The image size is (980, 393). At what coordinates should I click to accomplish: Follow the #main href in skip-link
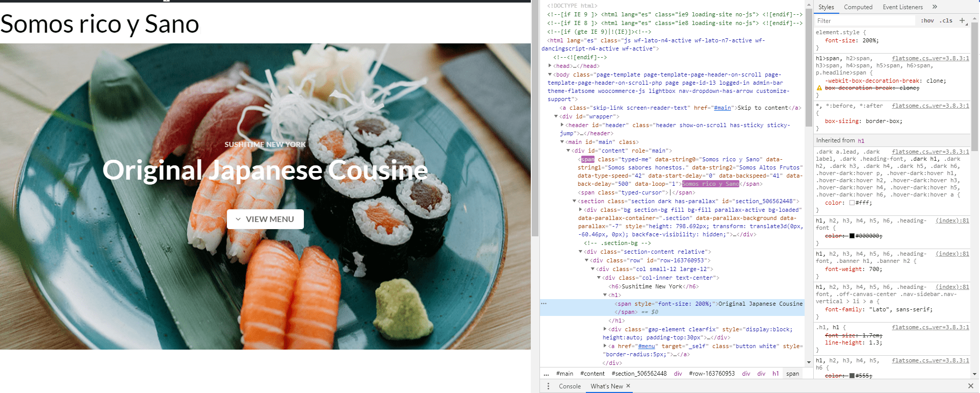(x=723, y=108)
